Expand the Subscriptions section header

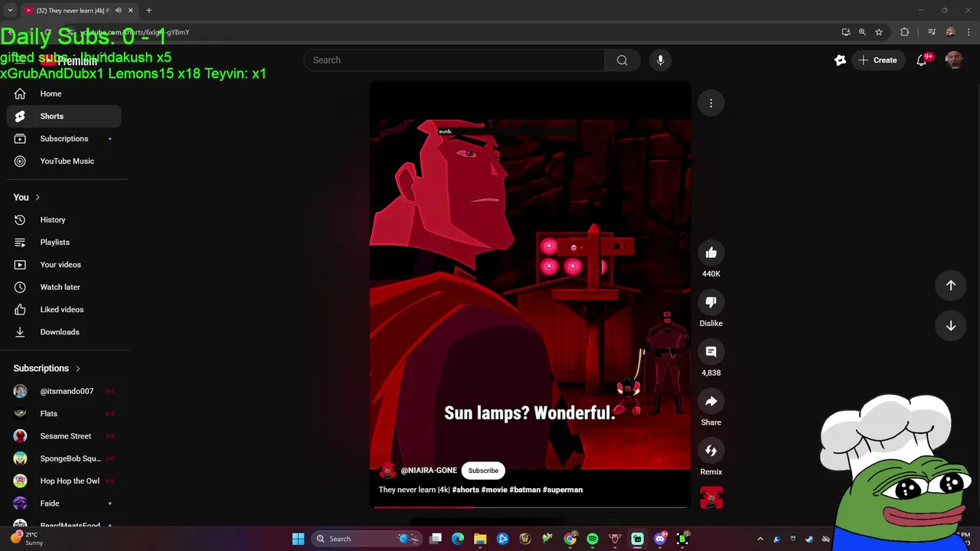tap(47, 368)
